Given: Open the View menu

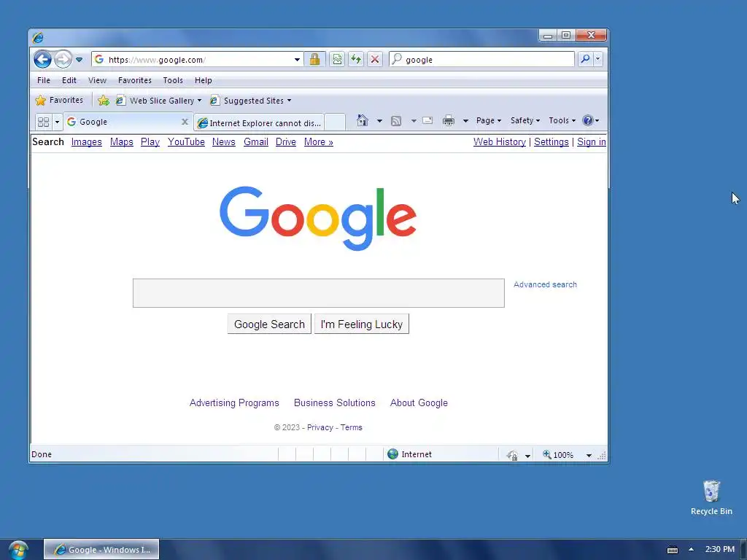Looking at the screenshot, I should point(97,80).
